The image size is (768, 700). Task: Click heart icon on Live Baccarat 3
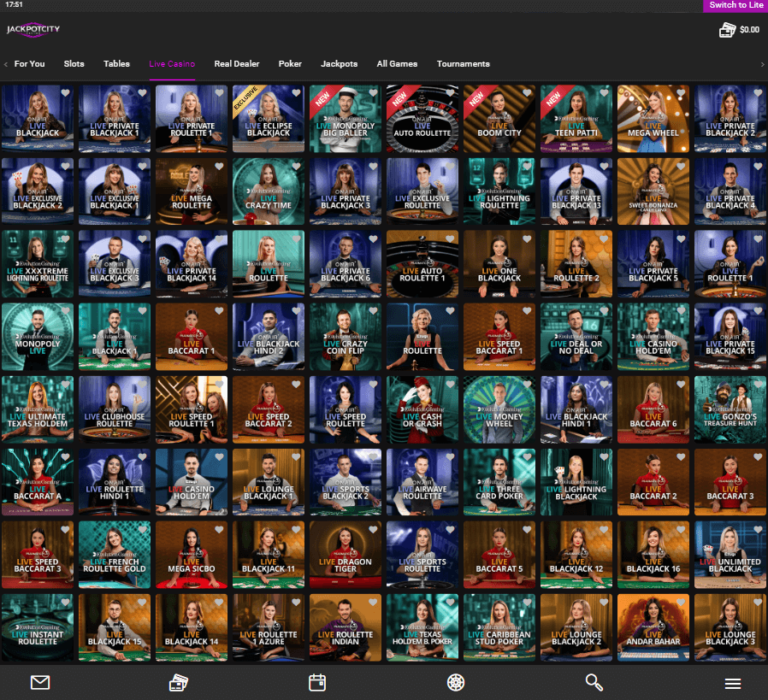[758, 456]
